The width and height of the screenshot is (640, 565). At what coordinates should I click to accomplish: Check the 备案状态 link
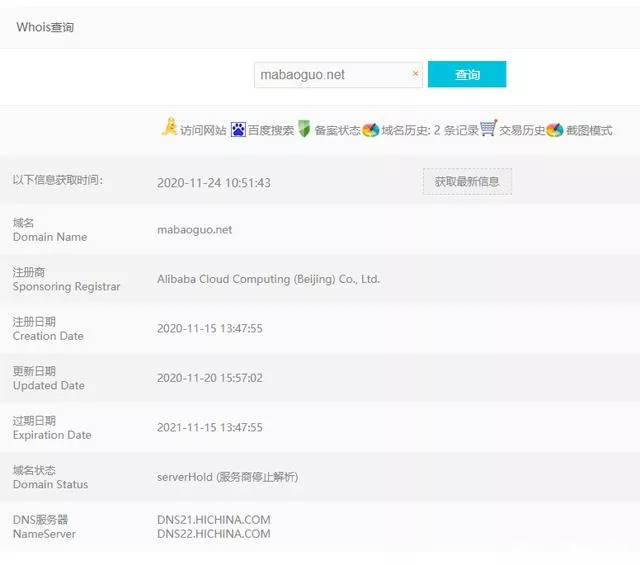(x=337, y=130)
